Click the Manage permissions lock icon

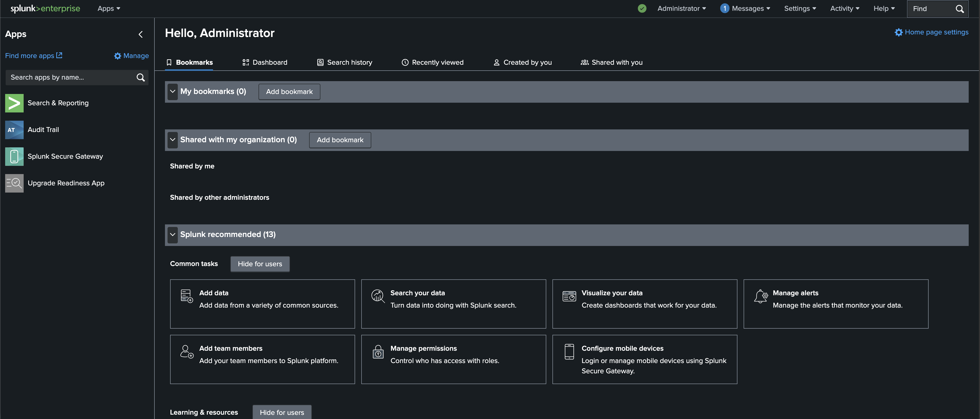click(378, 351)
